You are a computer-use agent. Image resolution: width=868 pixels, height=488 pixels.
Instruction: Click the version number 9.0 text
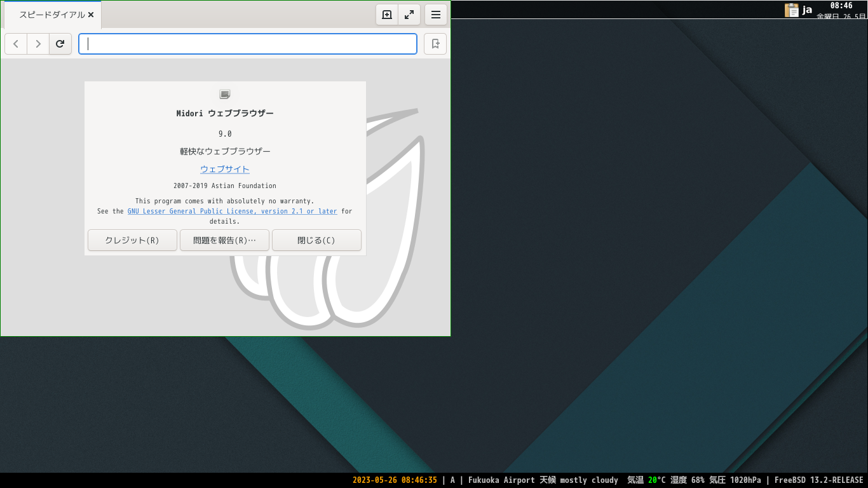tap(225, 134)
